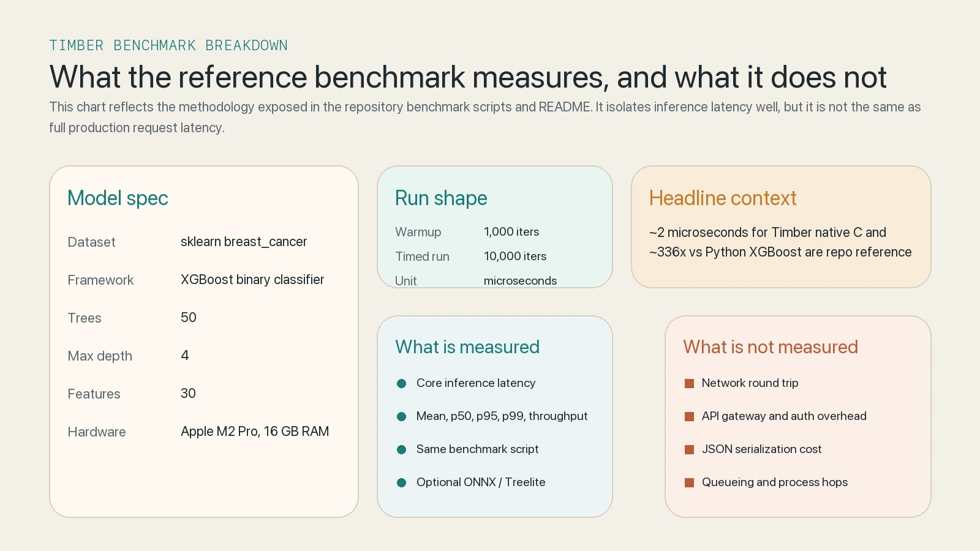980x551 pixels.
Task: Click the orange square beside API gateway overhead
Action: click(x=688, y=416)
